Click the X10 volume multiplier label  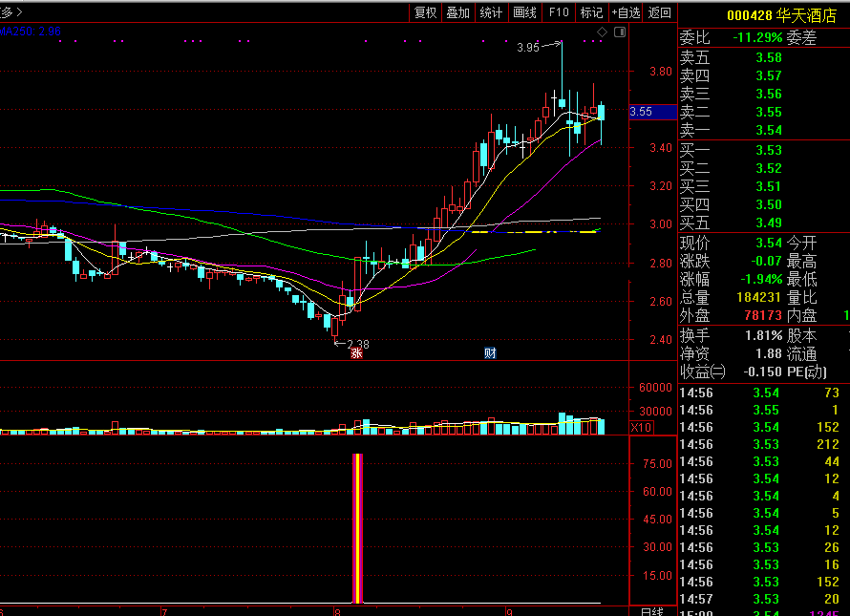click(x=641, y=427)
